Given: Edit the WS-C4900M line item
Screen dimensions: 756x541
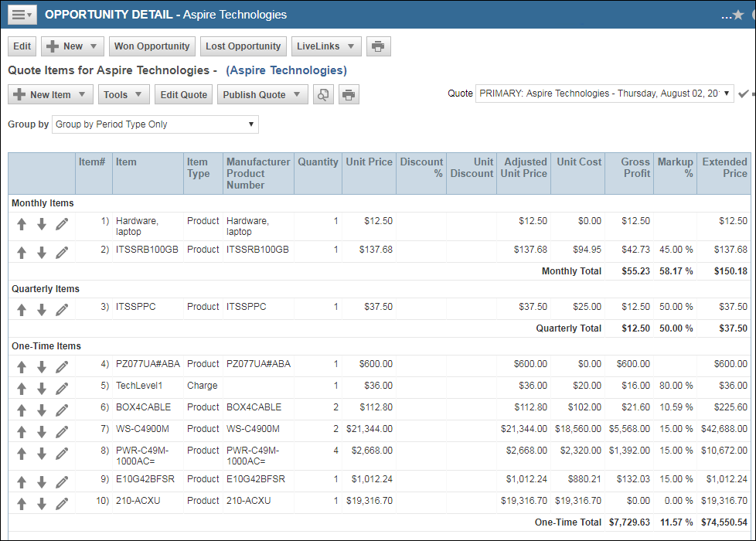Looking at the screenshot, I should (62, 431).
